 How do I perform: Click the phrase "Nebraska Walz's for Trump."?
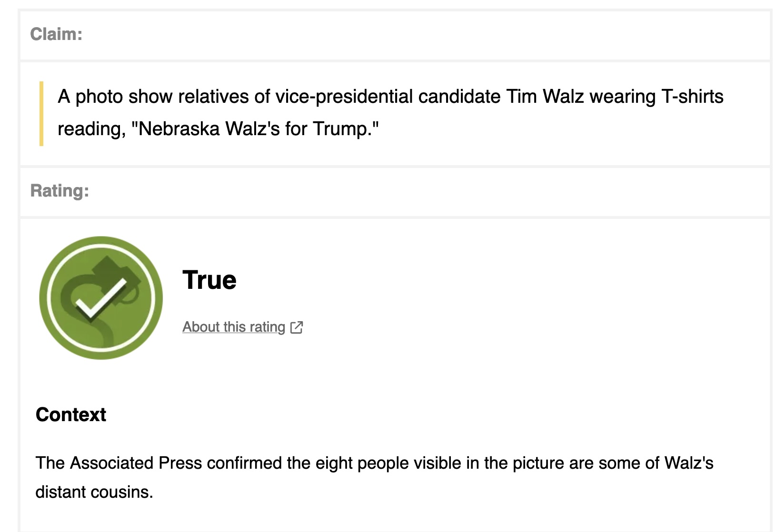click(x=259, y=129)
